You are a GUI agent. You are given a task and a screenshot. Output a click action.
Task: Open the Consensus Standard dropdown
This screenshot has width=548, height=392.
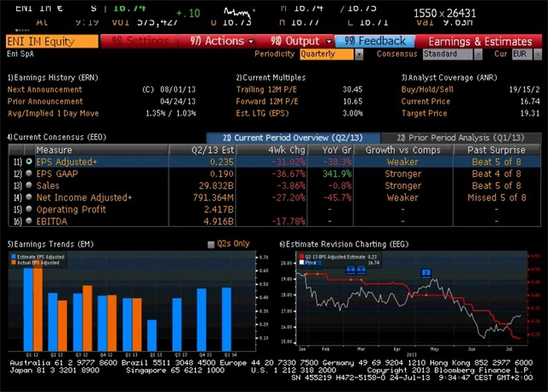[449, 54]
